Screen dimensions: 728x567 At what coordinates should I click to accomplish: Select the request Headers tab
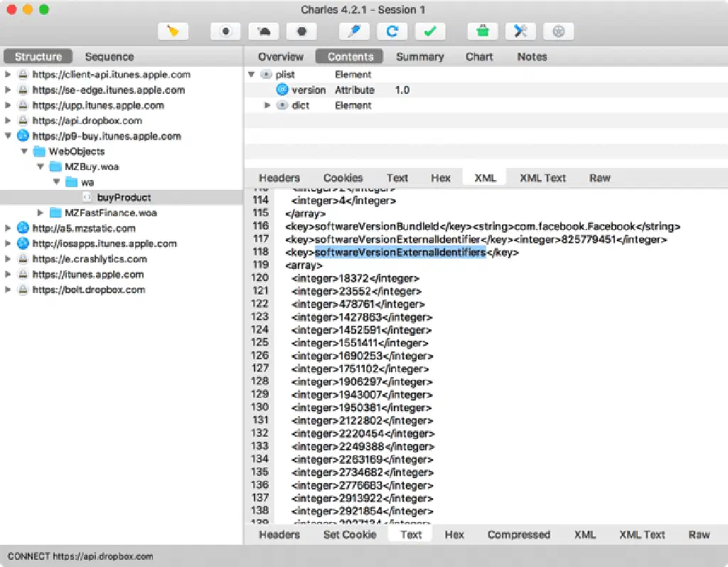point(279,178)
